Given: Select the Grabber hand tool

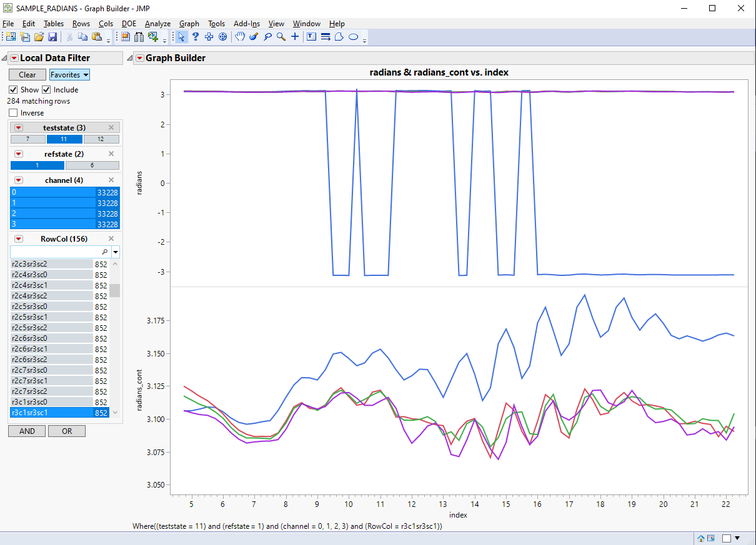Looking at the screenshot, I should click(240, 37).
